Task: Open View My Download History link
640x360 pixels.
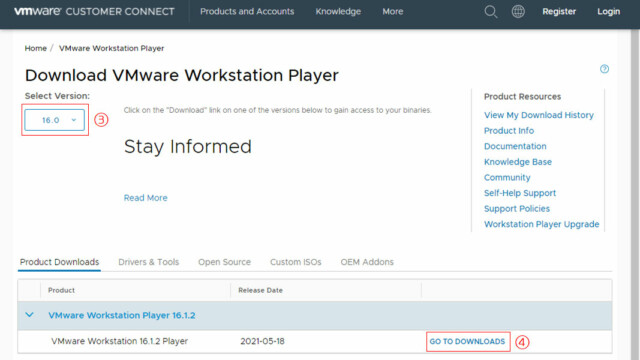Action: (x=539, y=115)
